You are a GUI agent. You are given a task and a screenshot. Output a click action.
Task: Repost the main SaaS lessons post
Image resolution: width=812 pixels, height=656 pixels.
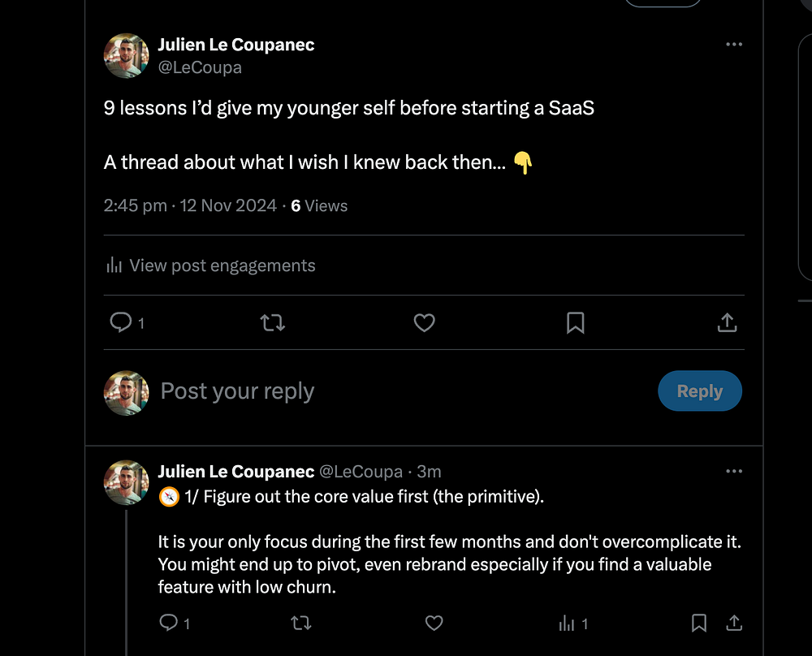tap(272, 322)
